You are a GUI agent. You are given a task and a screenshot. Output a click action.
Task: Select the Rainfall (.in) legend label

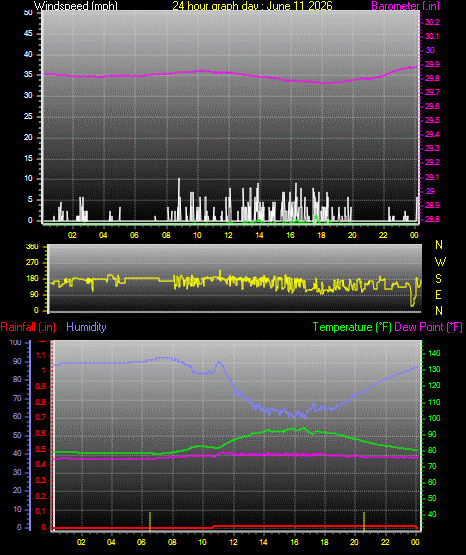[28, 327]
